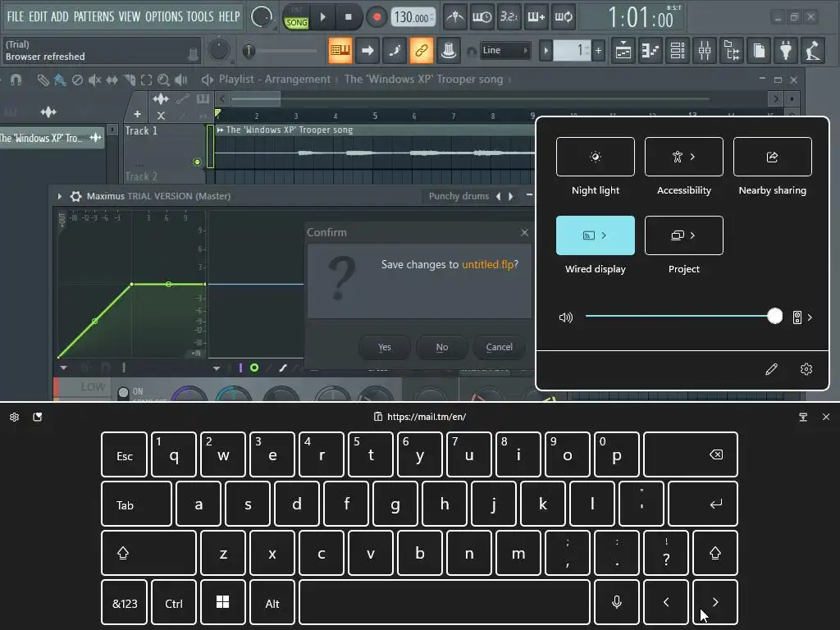840x630 pixels.
Task: Open the Playlist view button
Action: 623,50
